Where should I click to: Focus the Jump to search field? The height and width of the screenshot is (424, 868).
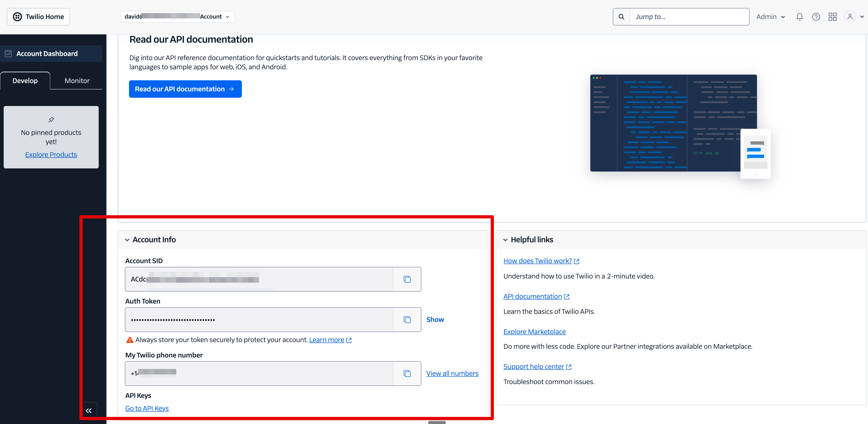pos(689,17)
